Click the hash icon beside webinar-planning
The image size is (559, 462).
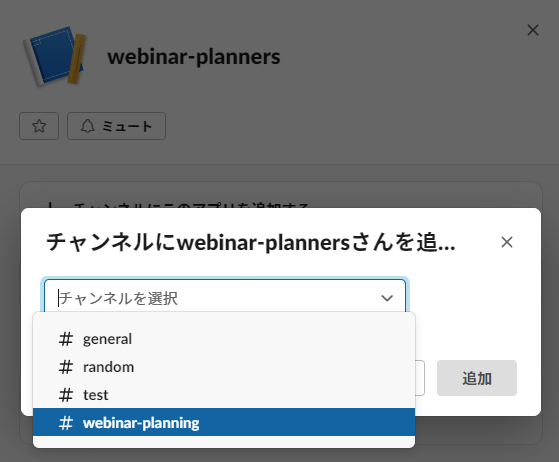coord(66,423)
